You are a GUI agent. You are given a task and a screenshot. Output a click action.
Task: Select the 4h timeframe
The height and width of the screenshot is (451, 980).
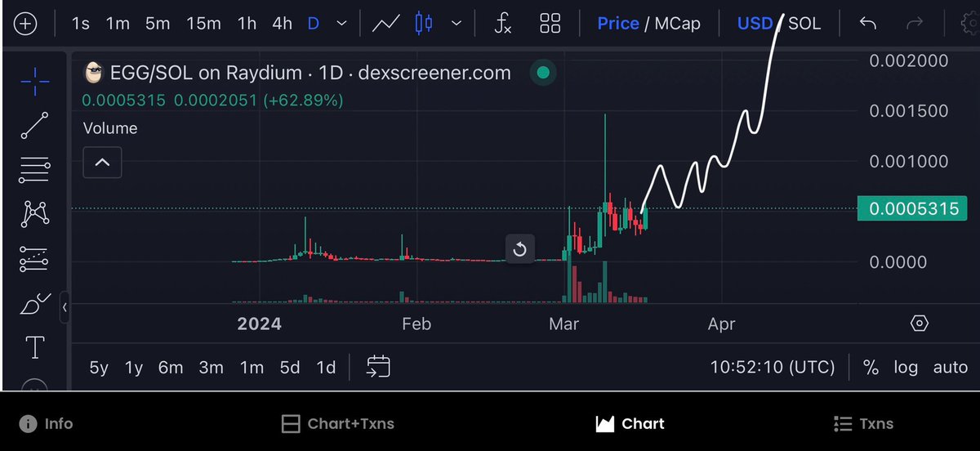pos(282,24)
